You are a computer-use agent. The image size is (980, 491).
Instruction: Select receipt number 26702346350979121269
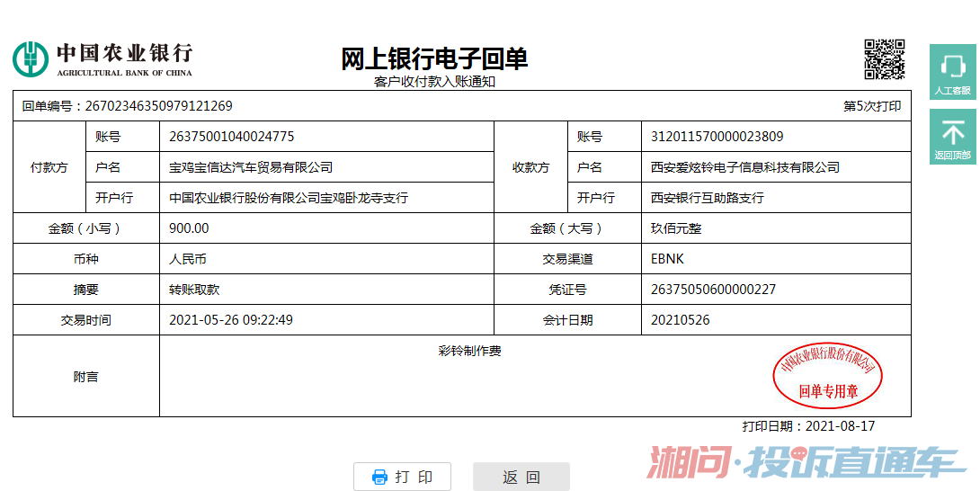point(159,106)
